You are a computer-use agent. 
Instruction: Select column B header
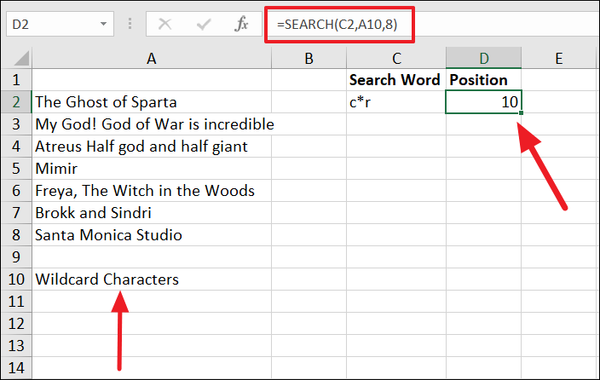pos(309,58)
